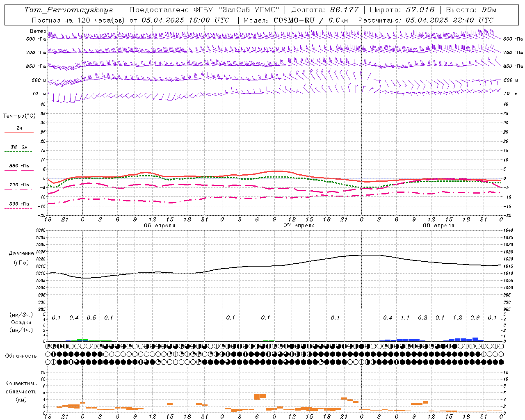Screen dimensions: 525x420
Task: Click the Широта: 57.016 value
Action: pyautogui.click(x=402, y=10)
